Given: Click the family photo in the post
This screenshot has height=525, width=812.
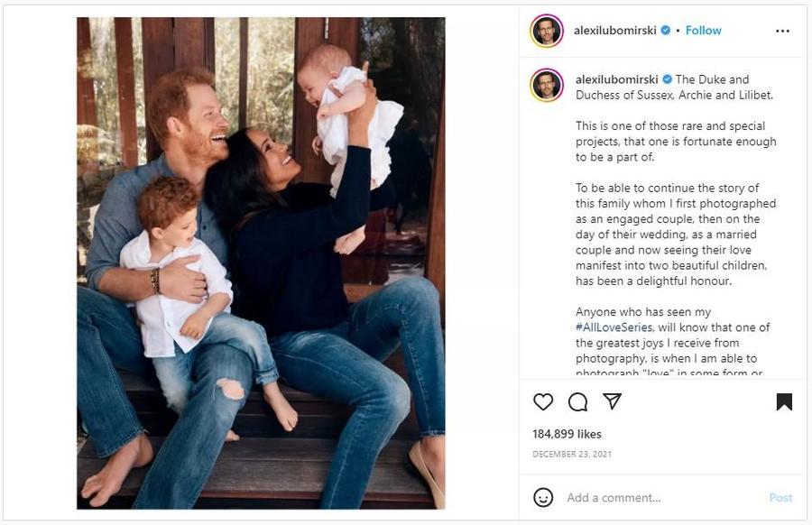Looking at the screenshot, I should pyautogui.click(x=261, y=262).
